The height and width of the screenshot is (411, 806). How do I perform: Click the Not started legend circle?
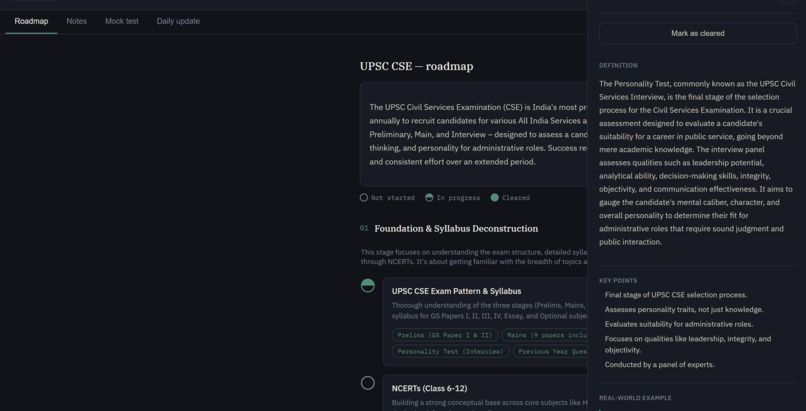pyautogui.click(x=364, y=198)
